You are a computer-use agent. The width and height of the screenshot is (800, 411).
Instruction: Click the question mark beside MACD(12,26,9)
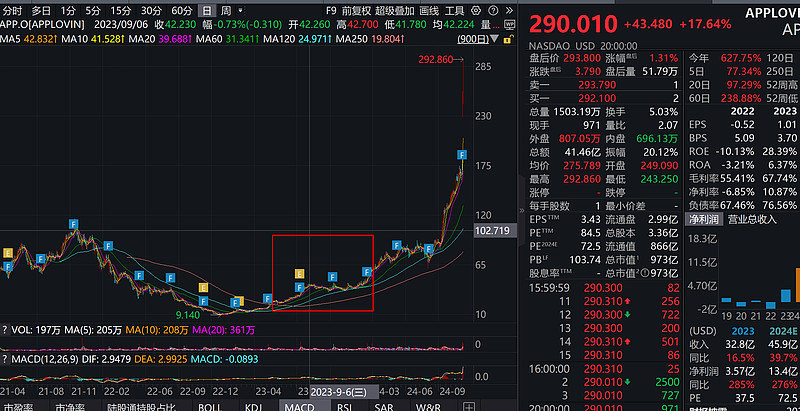[5, 359]
